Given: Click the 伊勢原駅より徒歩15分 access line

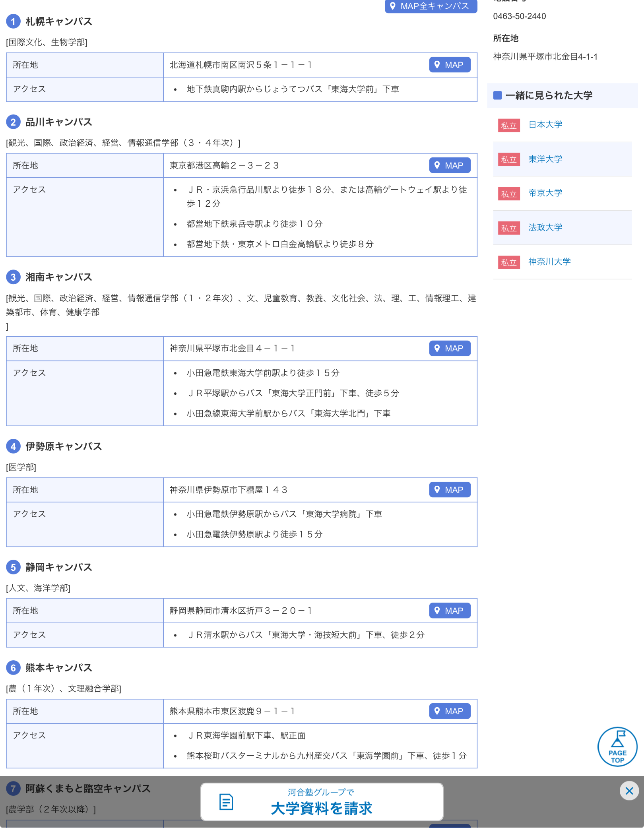Looking at the screenshot, I should (x=255, y=534).
